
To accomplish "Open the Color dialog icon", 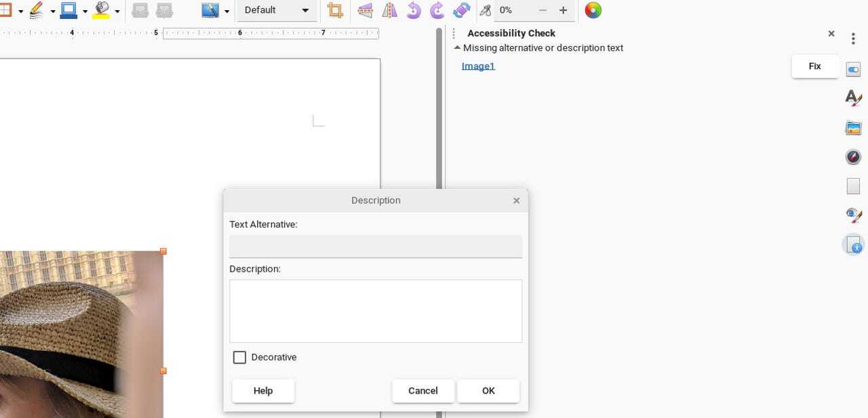I will coord(593,10).
